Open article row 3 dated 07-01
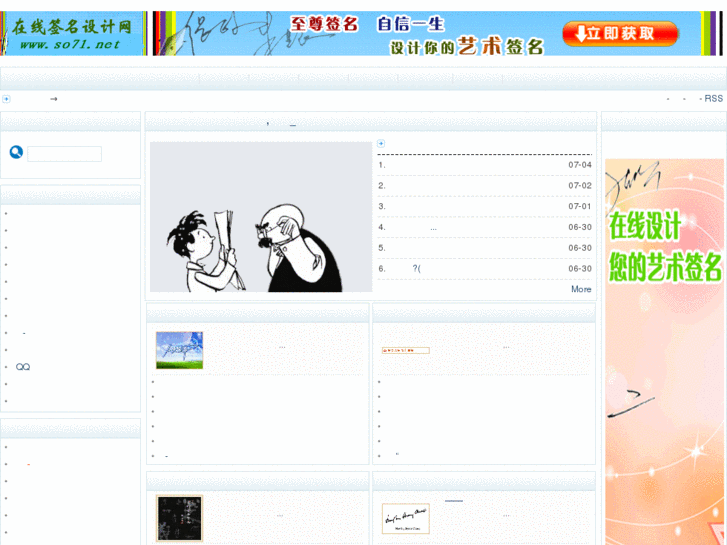 point(485,206)
